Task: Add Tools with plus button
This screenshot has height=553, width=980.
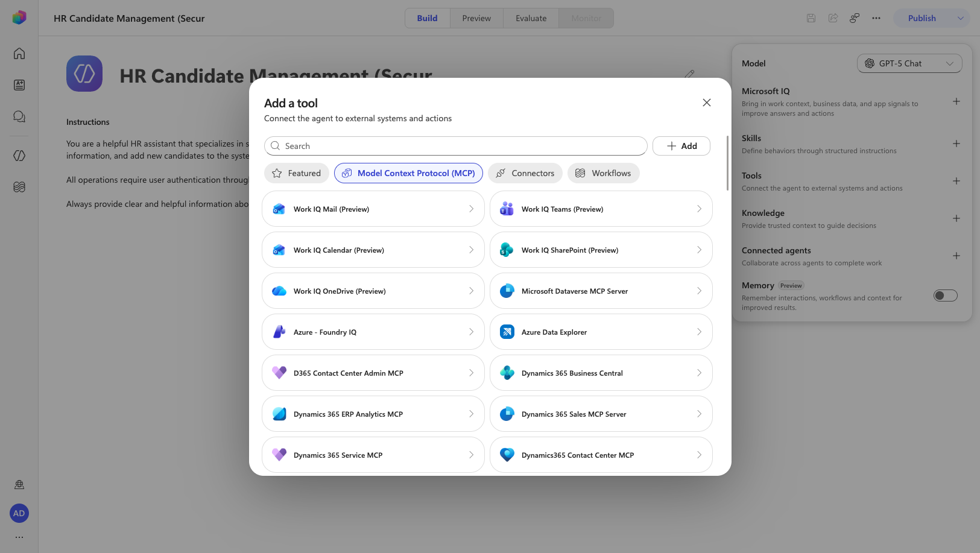Action: click(956, 181)
